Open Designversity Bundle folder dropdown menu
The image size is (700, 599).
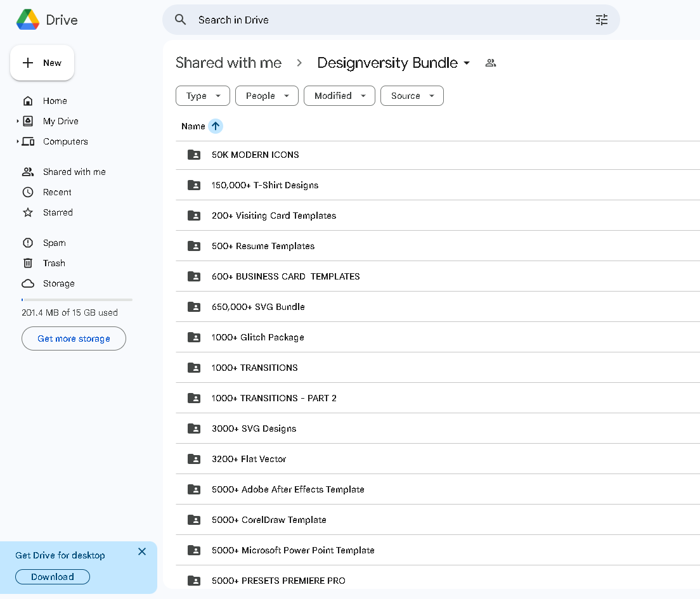pos(467,63)
